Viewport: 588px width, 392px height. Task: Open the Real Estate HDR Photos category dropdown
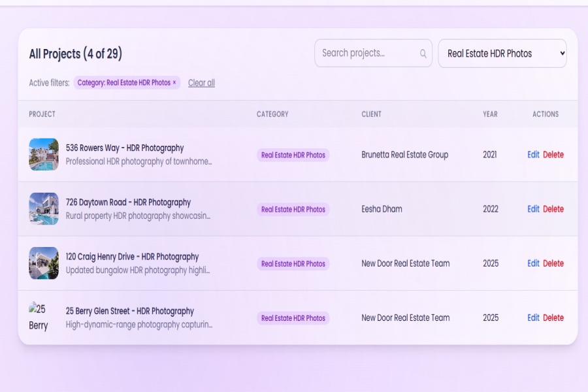(x=502, y=54)
